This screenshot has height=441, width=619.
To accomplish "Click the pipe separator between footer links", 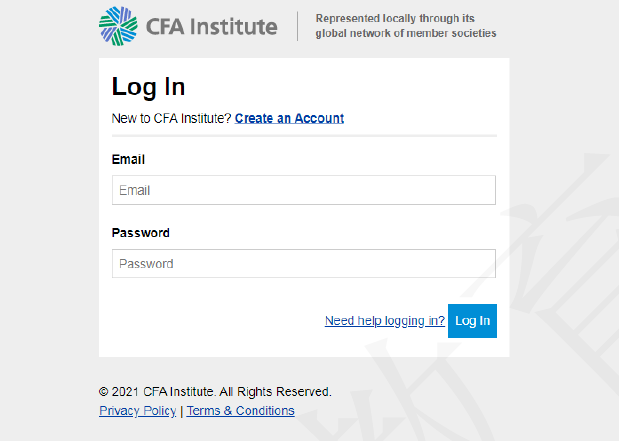I will [181, 411].
